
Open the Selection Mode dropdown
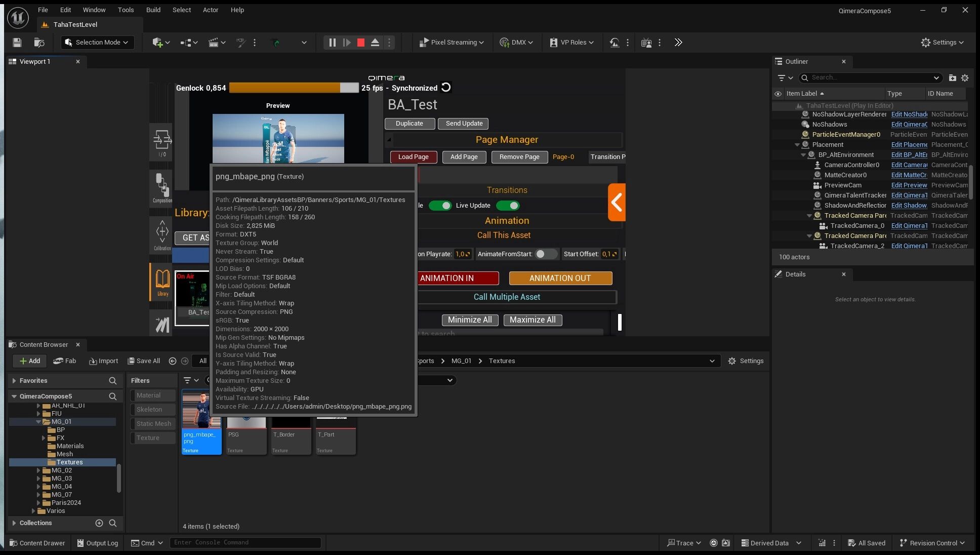pos(98,43)
